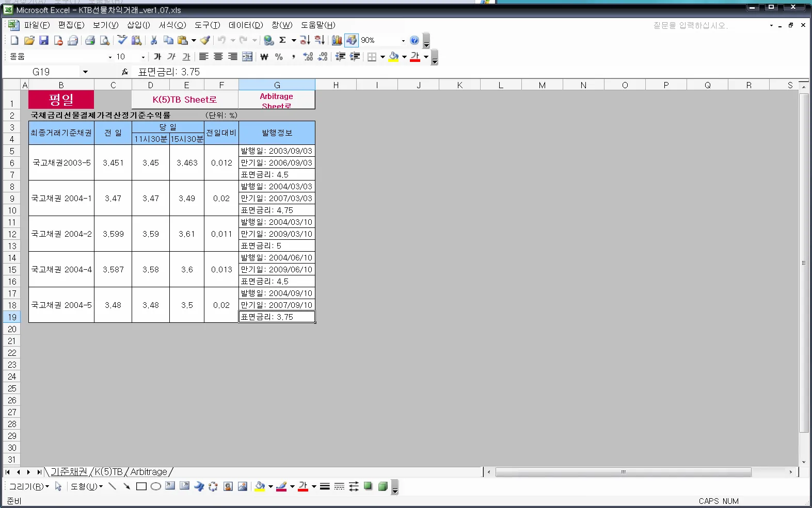This screenshot has height=508, width=812.
Task: Insert WordArt from the drawing toolbar
Action: coord(199,486)
